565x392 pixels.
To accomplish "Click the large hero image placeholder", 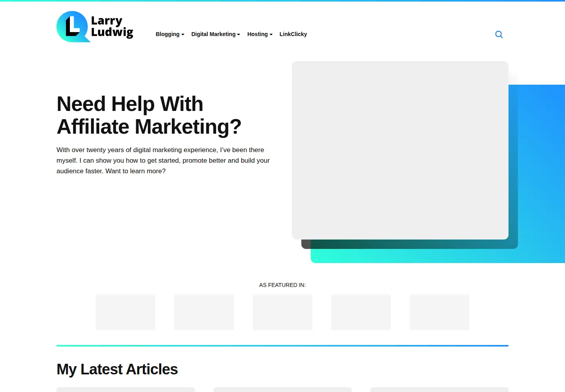I will [x=400, y=150].
